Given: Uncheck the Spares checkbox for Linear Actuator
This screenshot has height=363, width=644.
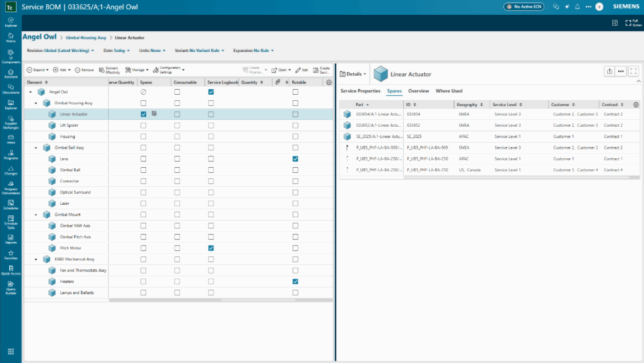Looking at the screenshot, I should [x=143, y=114].
